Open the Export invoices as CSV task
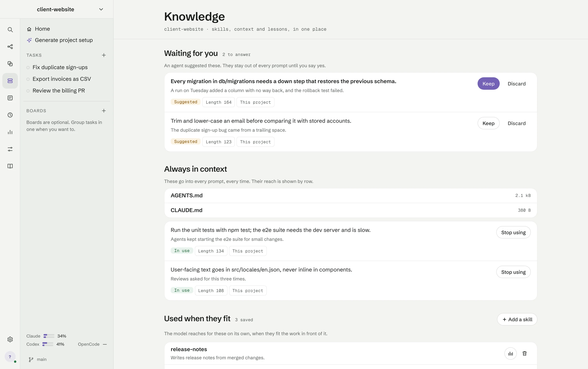Viewport: 588px width, 369px height. [x=61, y=79]
